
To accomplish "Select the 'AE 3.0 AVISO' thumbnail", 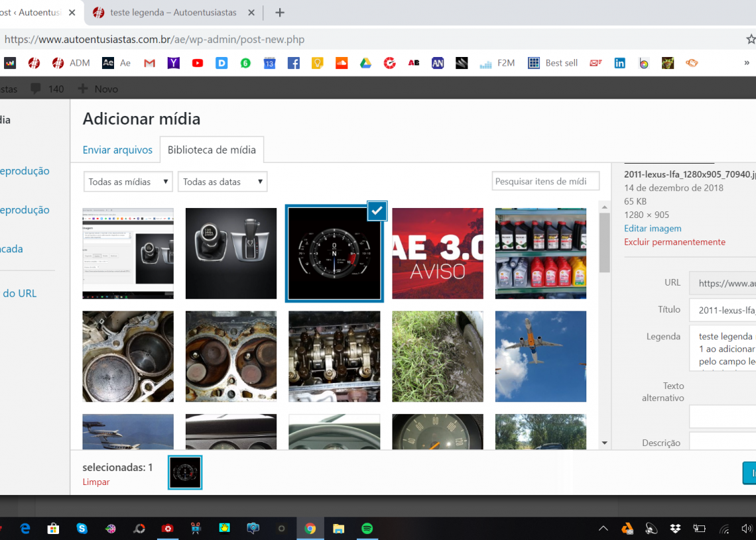I will 438,254.
